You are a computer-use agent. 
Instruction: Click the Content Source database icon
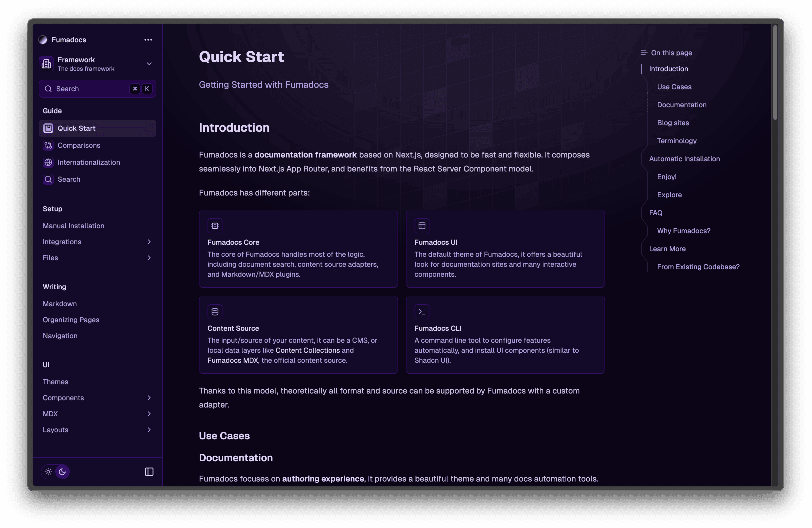coord(215,312)
